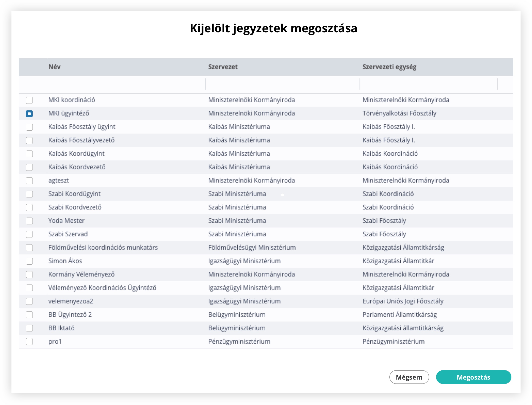Tick the Kaibás Főosztályvezető row checkbox
532x405 pixels.
(x=29, y=140)
